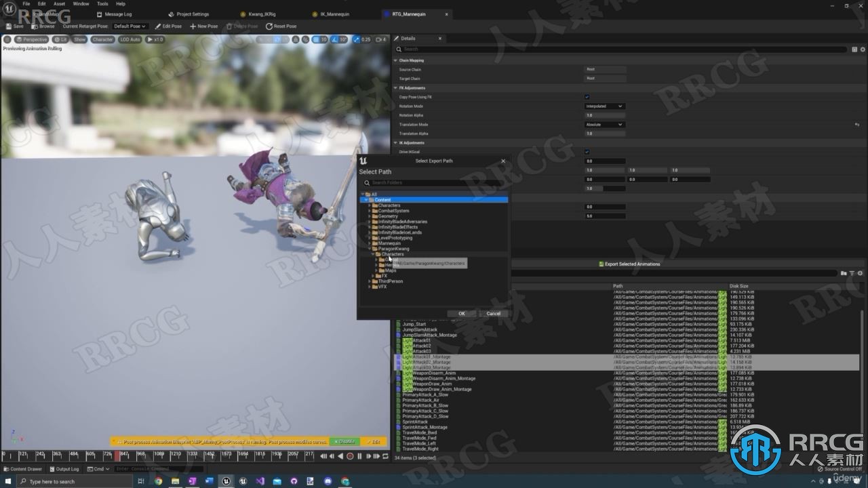The width and height of the screenshot is (868, 488).
Task: Step forward one frame
Action: click(x=368, y=456)
